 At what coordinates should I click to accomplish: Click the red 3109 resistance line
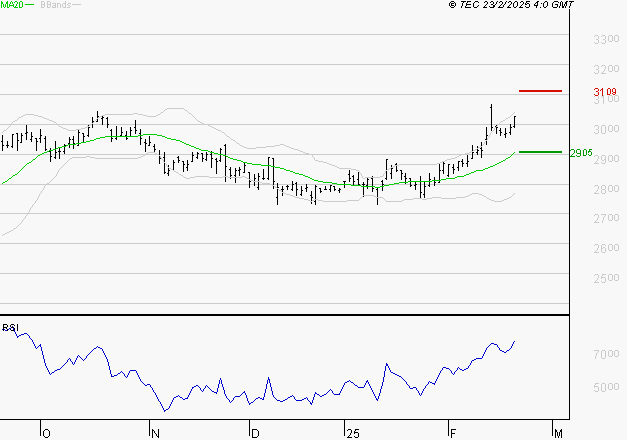point(541,91)
